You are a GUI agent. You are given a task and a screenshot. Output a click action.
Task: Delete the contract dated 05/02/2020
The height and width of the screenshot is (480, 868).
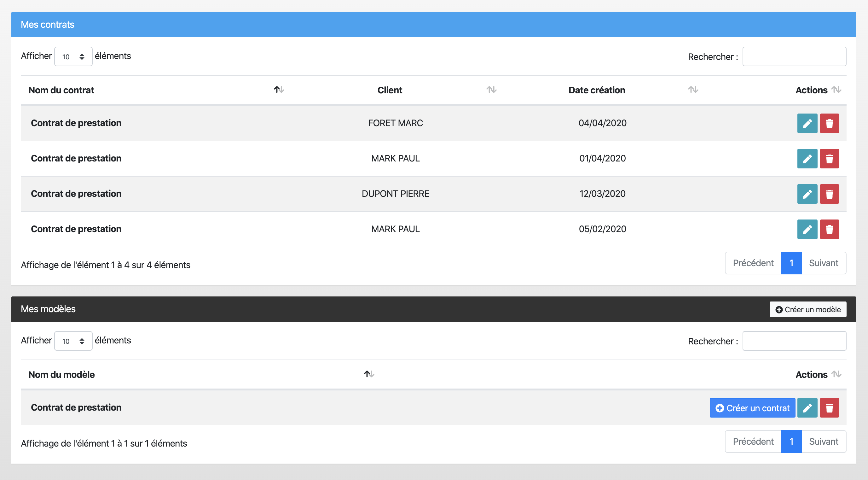[829, 230]
